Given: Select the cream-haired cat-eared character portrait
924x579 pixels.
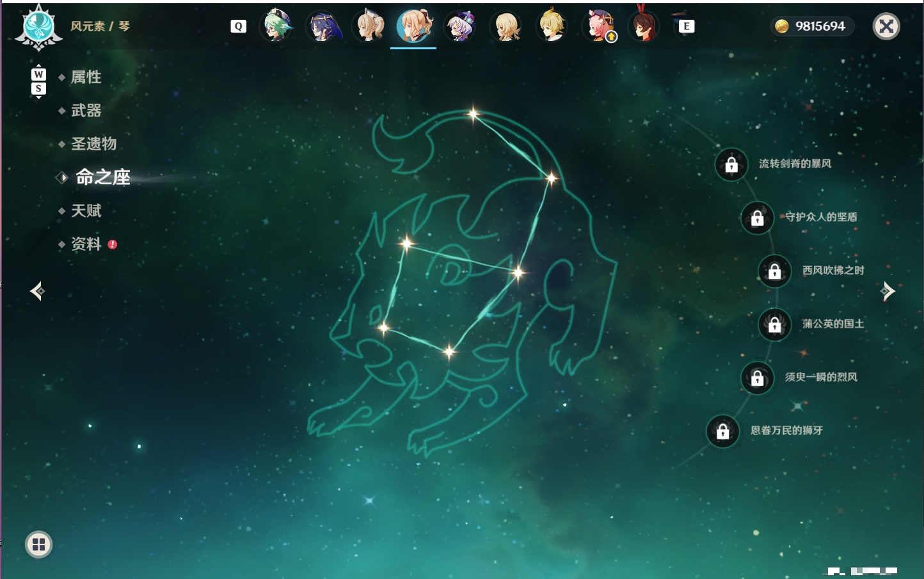Looking at the screenshot, I should tap(370, 26).
